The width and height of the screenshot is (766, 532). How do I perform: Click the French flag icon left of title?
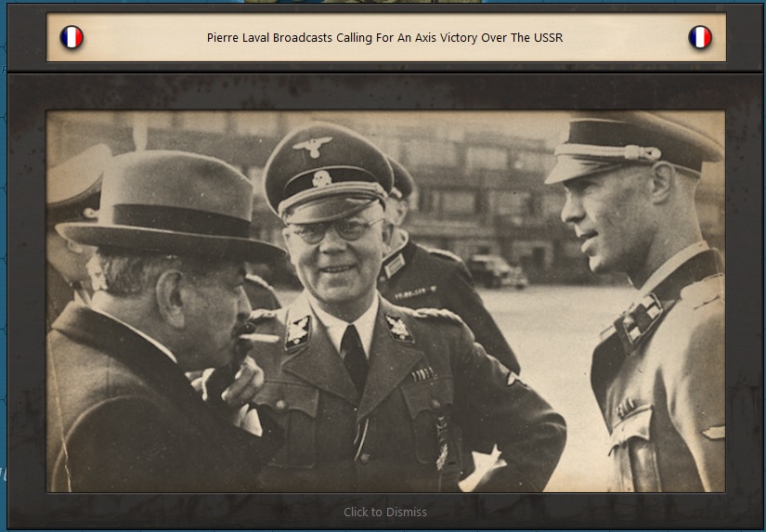tap(71, 37)
